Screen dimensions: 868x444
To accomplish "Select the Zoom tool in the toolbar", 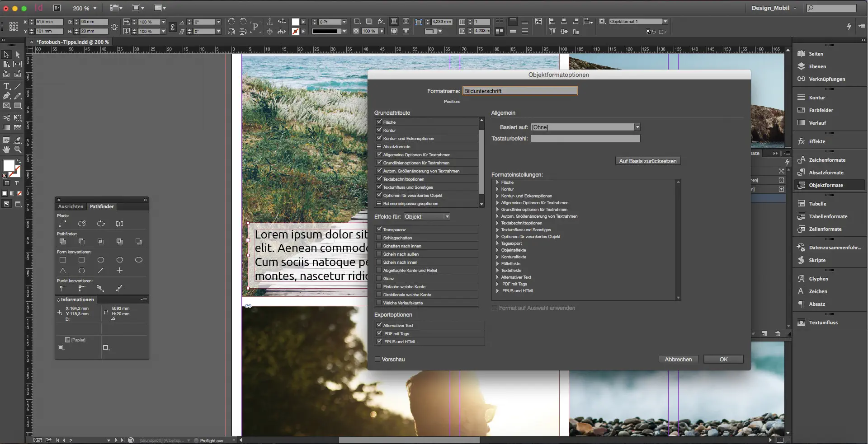I will pos(18,150).
